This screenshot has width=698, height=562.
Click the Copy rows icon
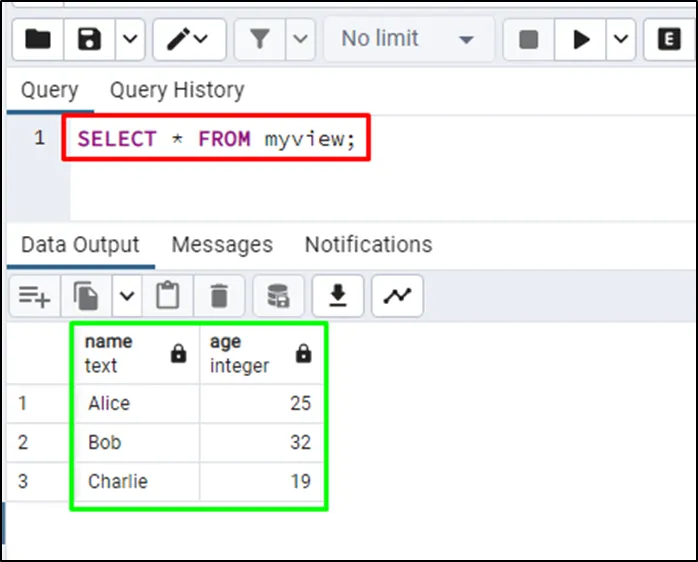88,296
